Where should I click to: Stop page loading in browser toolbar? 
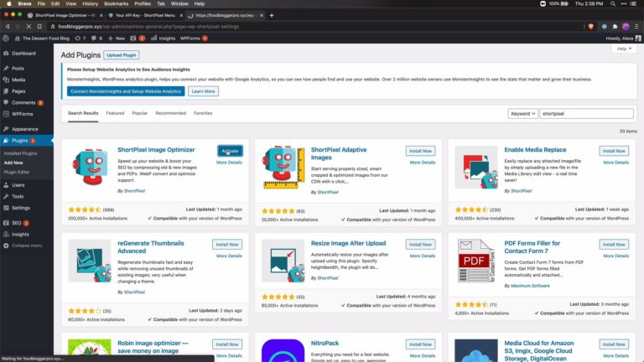coord(29,26)
